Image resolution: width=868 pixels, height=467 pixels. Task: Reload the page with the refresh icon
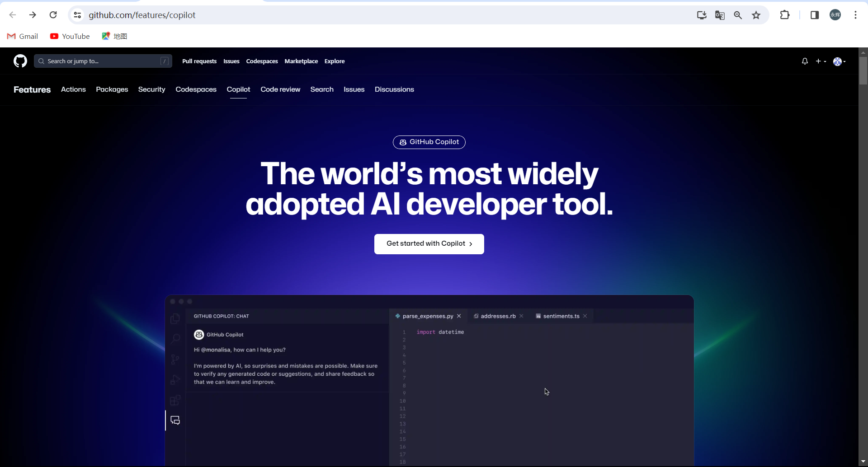(x=53, y=15)
